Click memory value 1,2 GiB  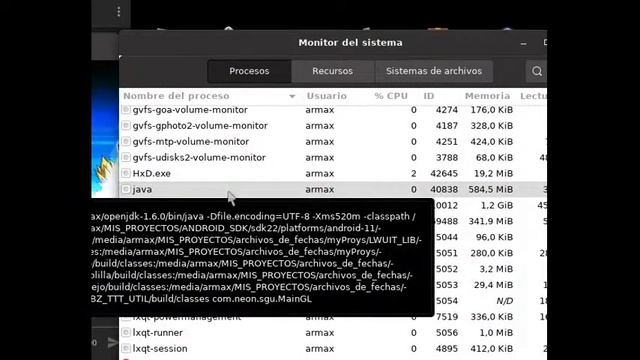(497, 205)
